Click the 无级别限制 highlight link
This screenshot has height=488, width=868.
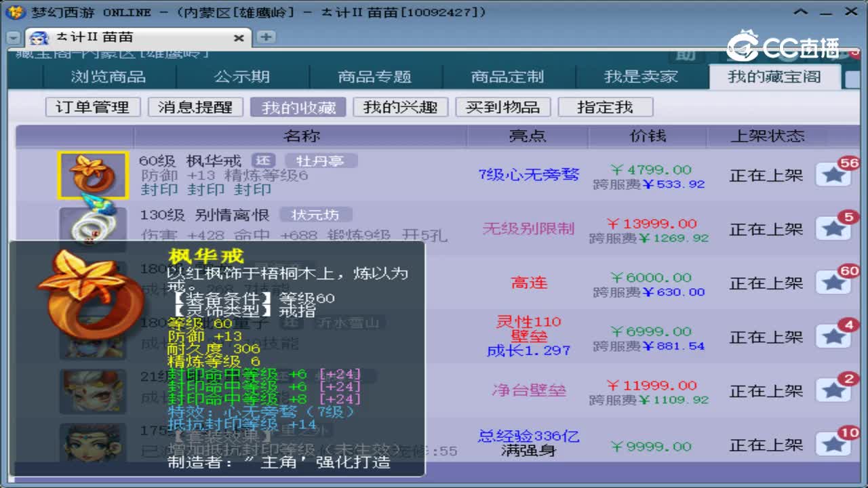pyautogui.click(x=529, y=228)
